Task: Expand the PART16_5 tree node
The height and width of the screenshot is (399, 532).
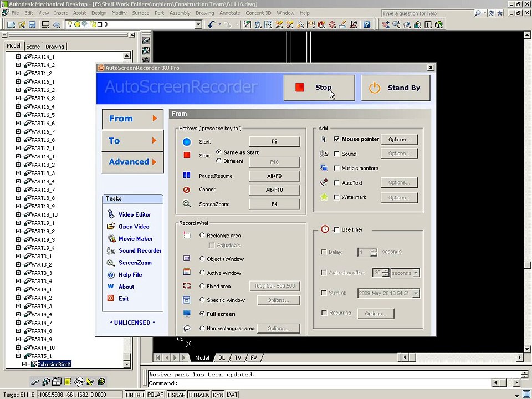Action: pyautogui.click(x=18, y=115)
